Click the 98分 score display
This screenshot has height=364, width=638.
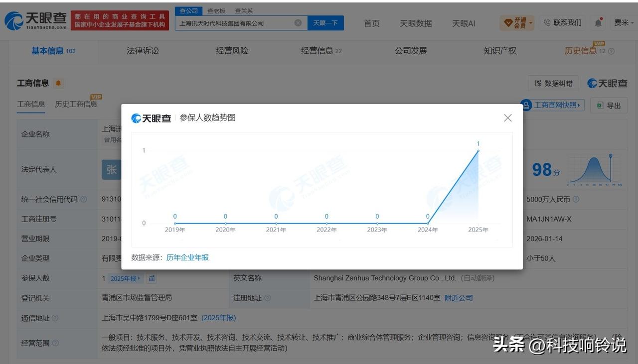[546, 170]
